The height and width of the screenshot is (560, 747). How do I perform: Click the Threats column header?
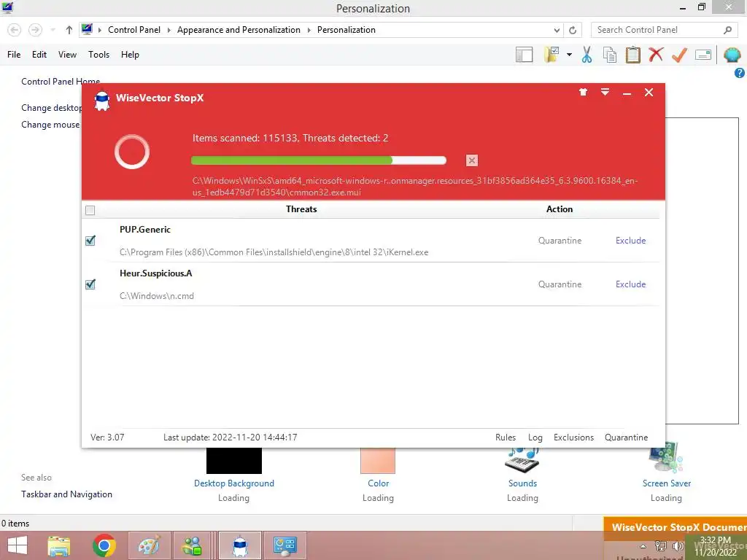(301, 209)
